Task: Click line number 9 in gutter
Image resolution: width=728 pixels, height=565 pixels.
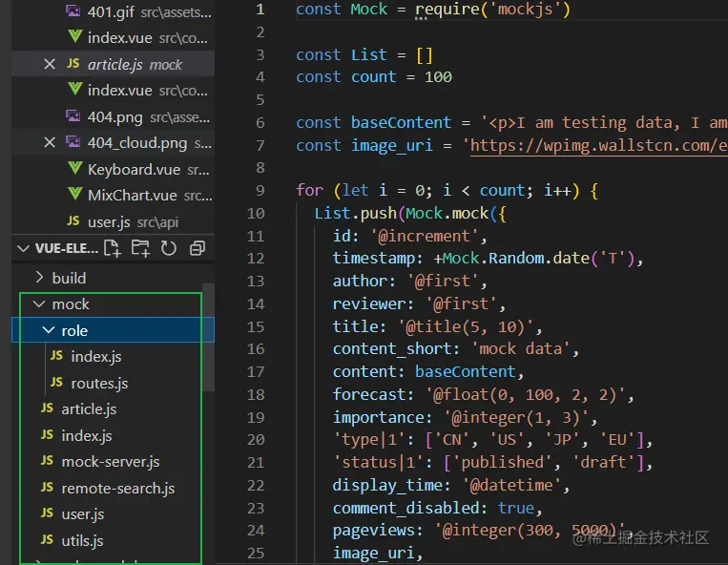Action: pyautogui.click(x=260, y=190)
